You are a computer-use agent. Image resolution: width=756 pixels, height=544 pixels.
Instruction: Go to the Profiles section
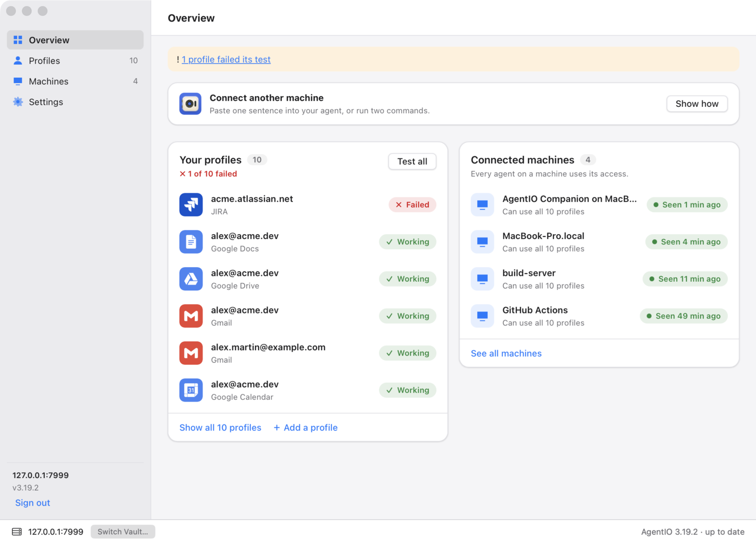tap(75, 60)
